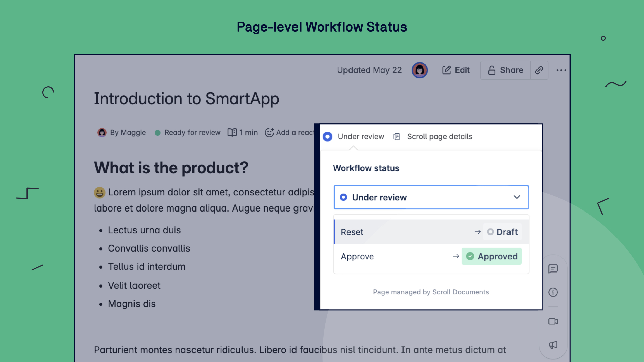Screen dimensions: 644x362
Task: Click the Add a reaction emoji icon
Action: tap(269, 133)
